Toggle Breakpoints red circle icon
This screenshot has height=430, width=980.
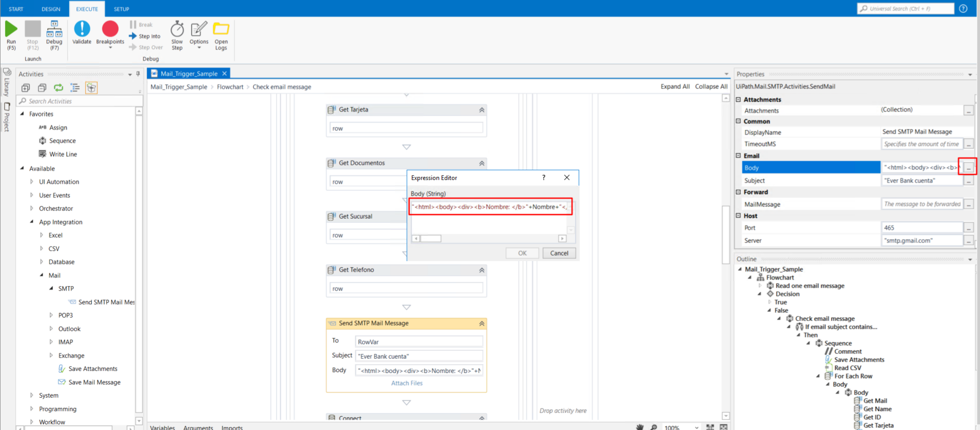[110, 29]
